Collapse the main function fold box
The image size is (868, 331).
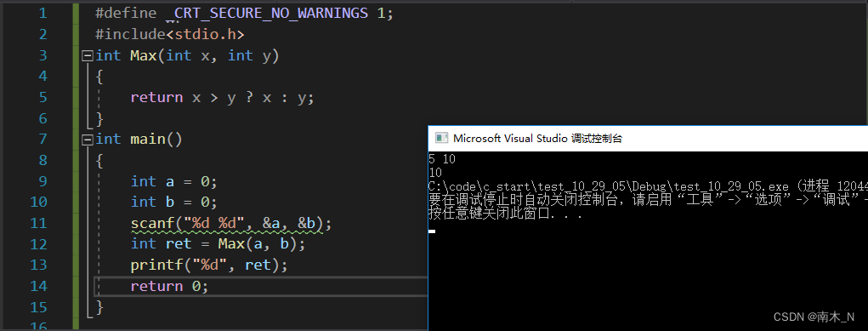pos(87,140)
